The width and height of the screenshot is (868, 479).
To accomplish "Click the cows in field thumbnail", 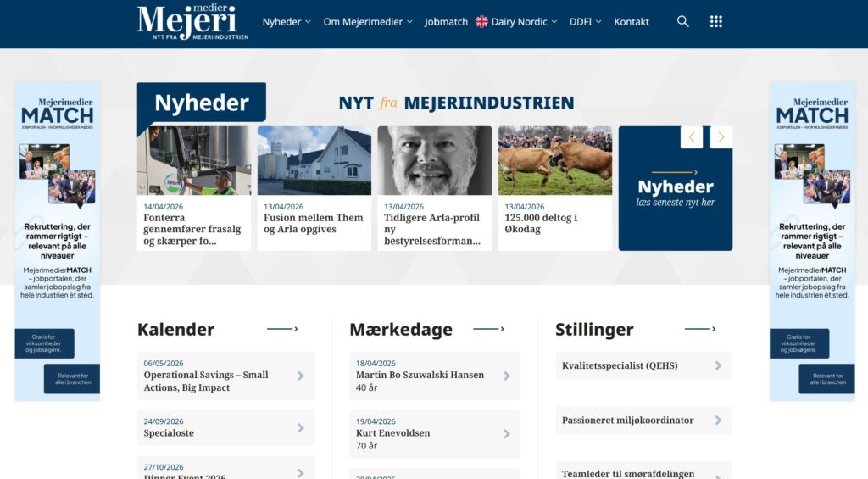I will click(x=555, y=160).
